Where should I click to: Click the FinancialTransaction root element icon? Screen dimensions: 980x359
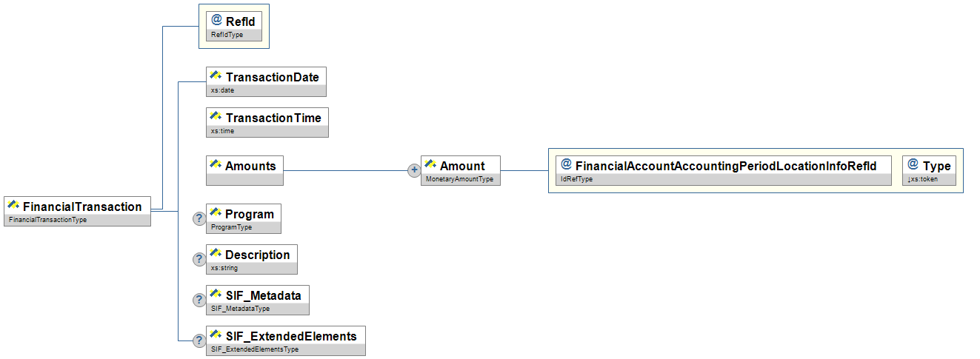[14, 206]
